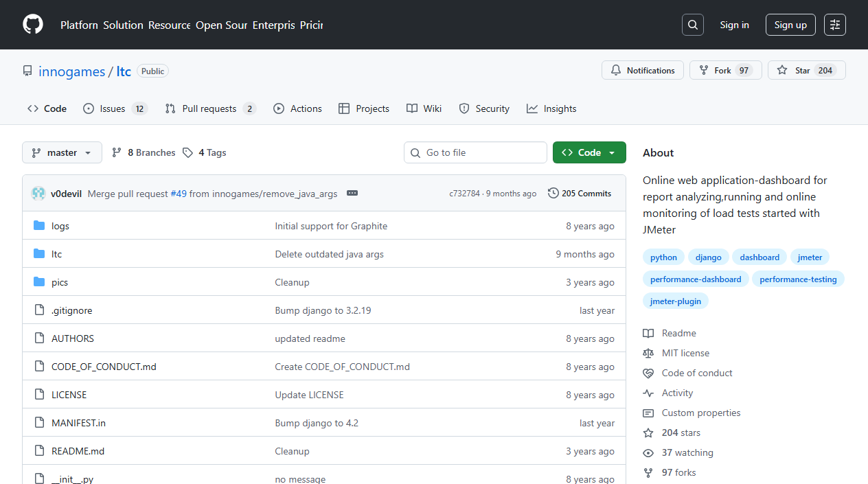Open the appearance settings icon in header
This screenshot has width=868, height=484.
[x=835, y=25]
